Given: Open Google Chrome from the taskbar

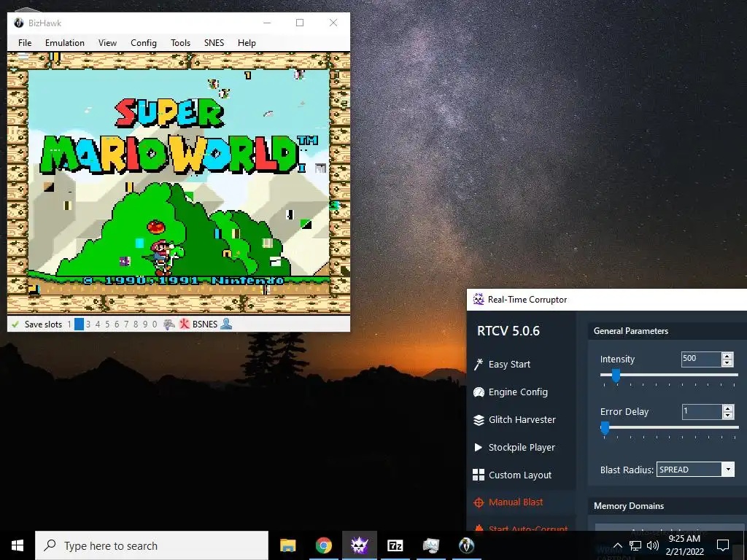Looking at the screenshot, I should (x=323, y=545).
